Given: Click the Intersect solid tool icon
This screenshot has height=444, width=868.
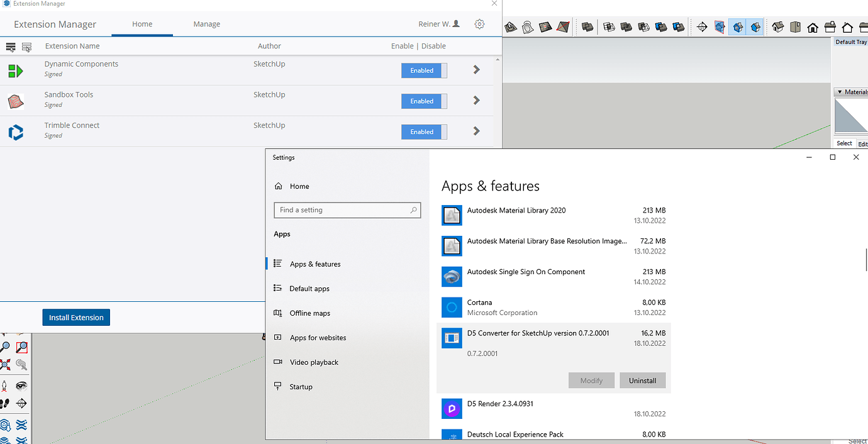Looking at the screenshot, I should 608,27.
